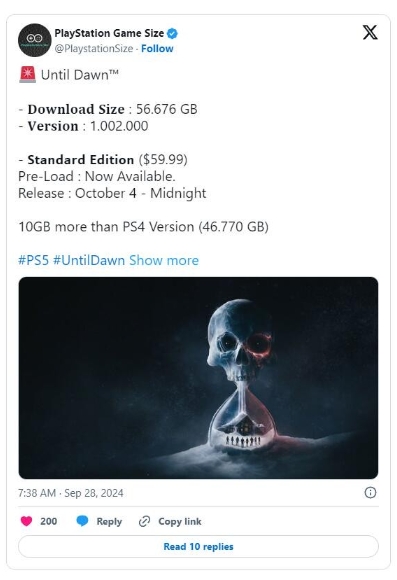Like the tweet with the heart icon
Image resolution: width=397 pixels, height=580 pixels.
[26, 521]
